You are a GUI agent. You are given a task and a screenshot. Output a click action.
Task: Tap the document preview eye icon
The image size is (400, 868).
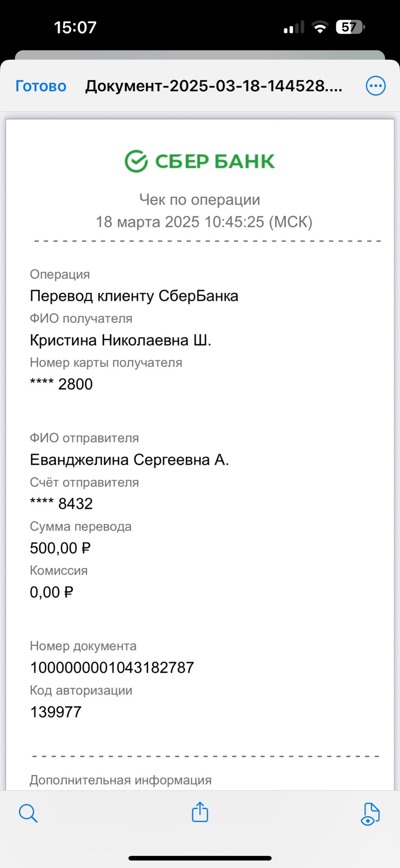tap(370, 814)
